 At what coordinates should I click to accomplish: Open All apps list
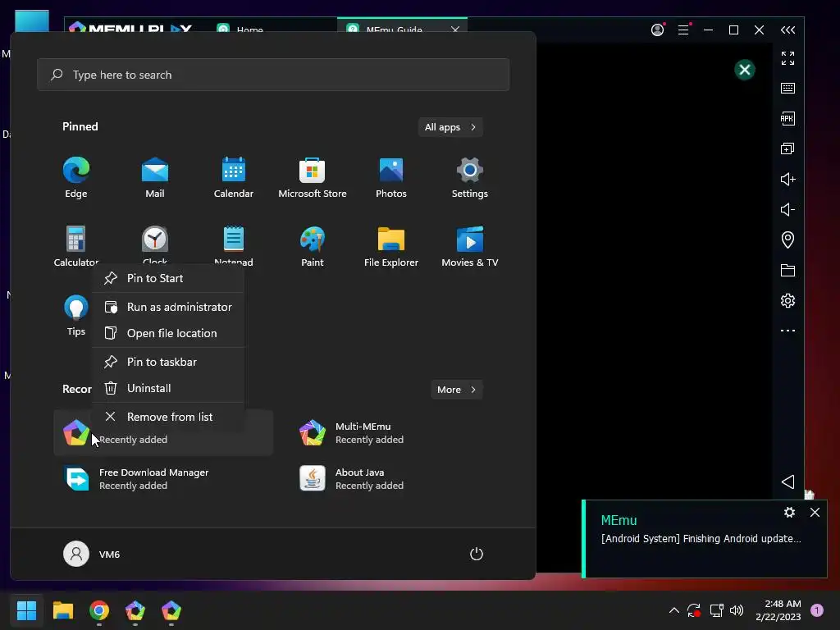point(450,127)
